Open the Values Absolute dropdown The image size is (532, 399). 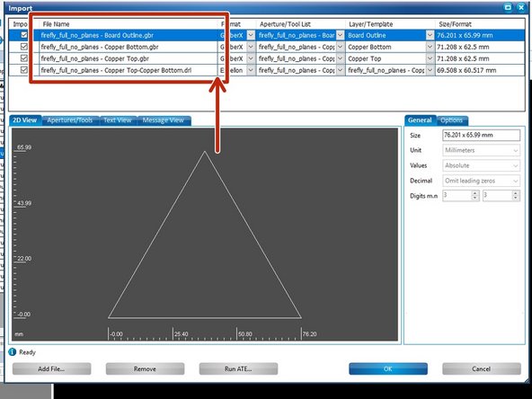pyautogui.click(x=481, y=165)
